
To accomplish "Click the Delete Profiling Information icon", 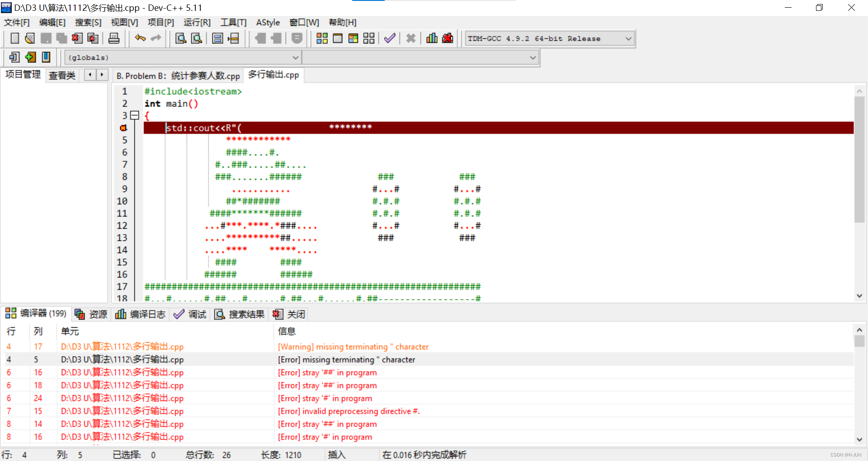I will 448,38.
